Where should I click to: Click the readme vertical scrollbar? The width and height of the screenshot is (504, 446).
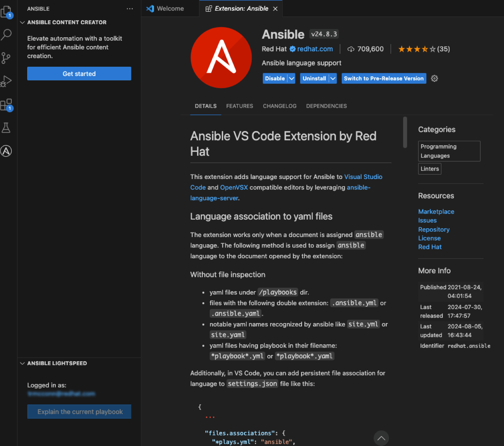(405, 132)
